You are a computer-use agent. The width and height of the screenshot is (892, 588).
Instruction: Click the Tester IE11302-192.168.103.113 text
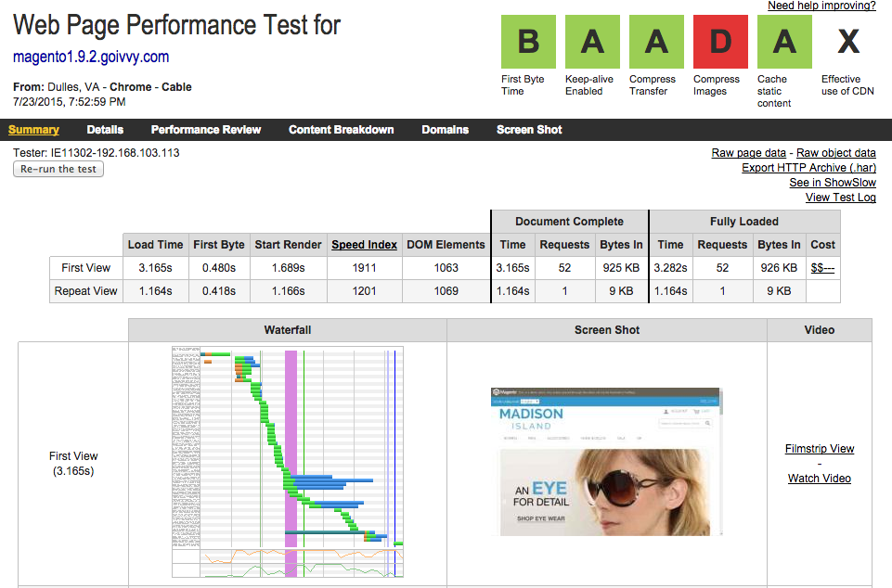tap(97, 153)
